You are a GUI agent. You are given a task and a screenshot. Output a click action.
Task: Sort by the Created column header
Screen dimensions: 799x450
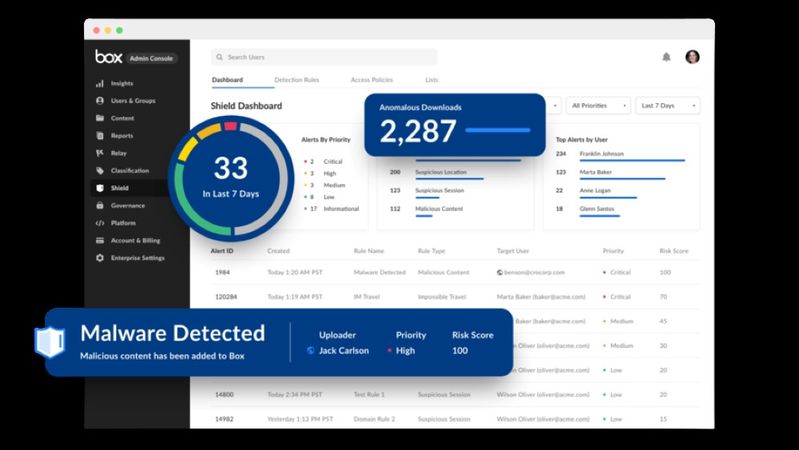(278, 251)
